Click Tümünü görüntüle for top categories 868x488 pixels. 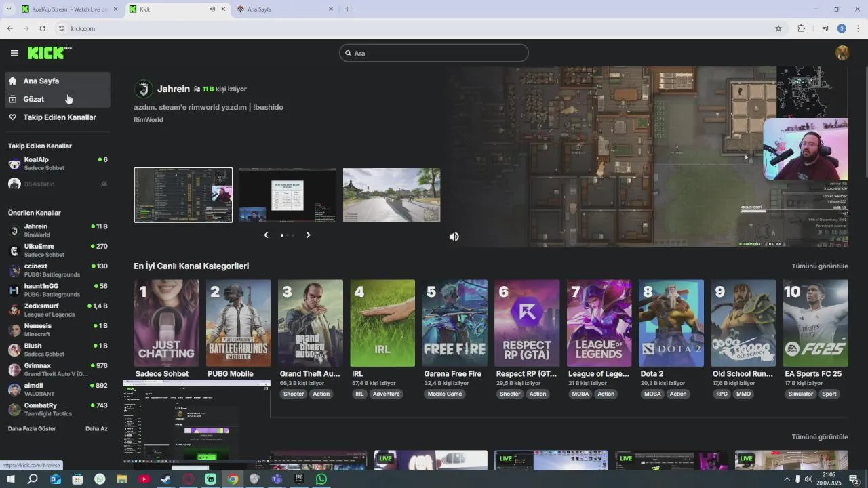pyautogui.click(x=820, y=266)
